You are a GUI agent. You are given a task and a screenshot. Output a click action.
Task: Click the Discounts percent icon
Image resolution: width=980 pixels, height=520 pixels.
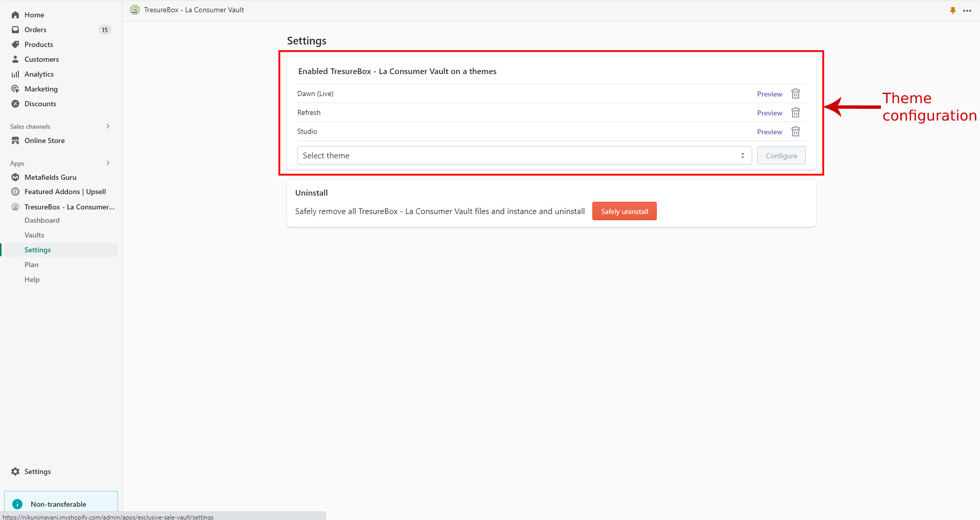(15, 104)
